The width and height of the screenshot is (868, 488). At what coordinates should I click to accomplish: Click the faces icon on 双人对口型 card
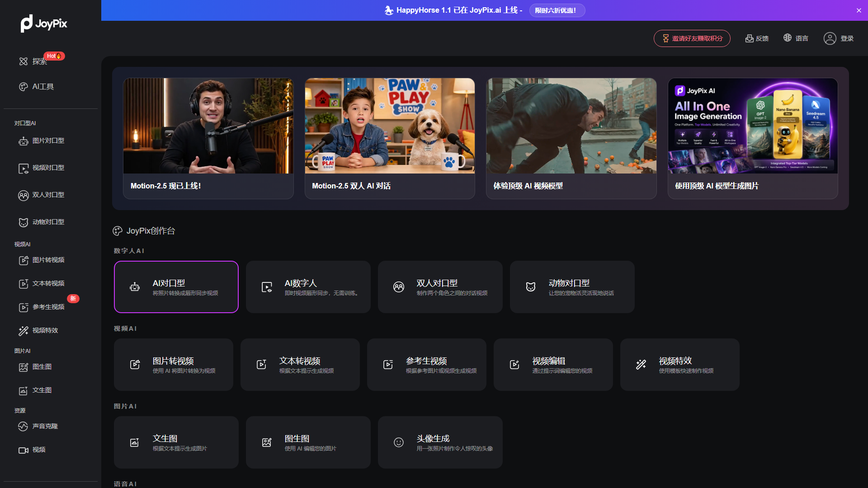pos(399,287)
